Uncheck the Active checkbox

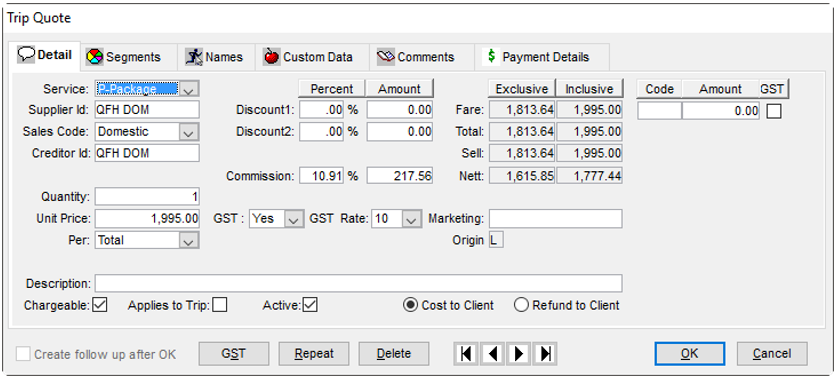click(310, 305)
